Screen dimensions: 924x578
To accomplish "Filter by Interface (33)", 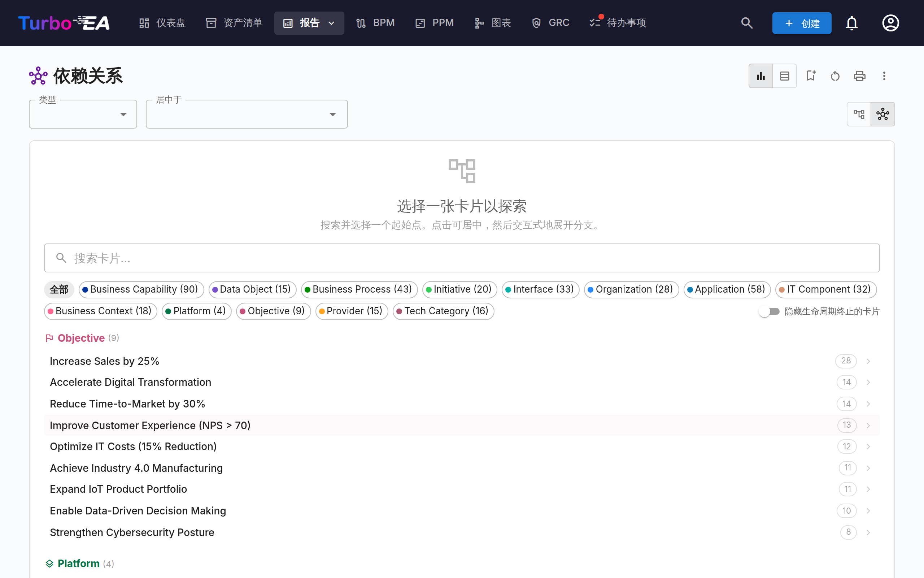I will tap(541, 289).
